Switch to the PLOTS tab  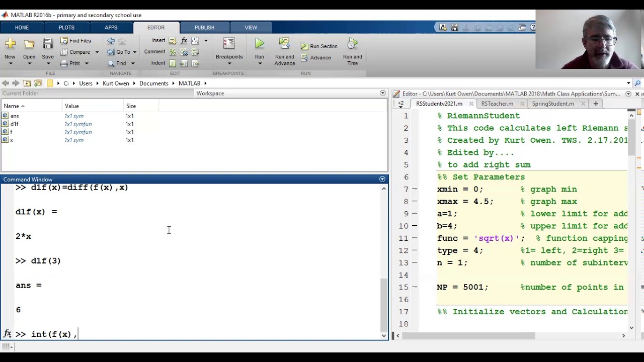[x=66, y=28]
